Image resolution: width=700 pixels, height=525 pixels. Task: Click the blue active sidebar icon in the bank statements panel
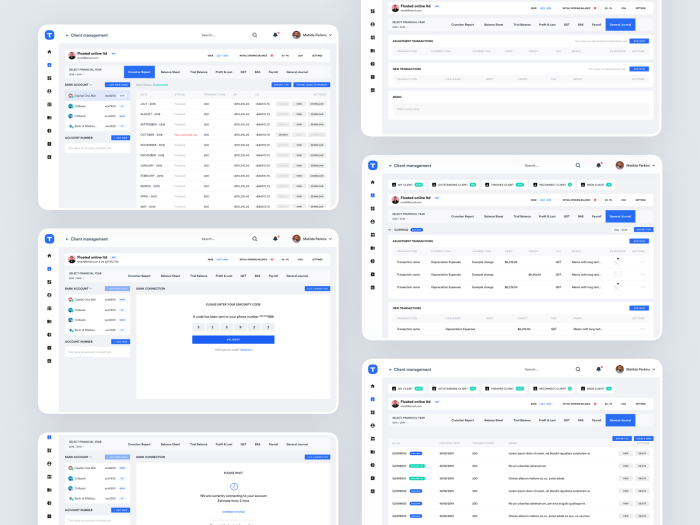pyautogui.click(x=50, y=65)
